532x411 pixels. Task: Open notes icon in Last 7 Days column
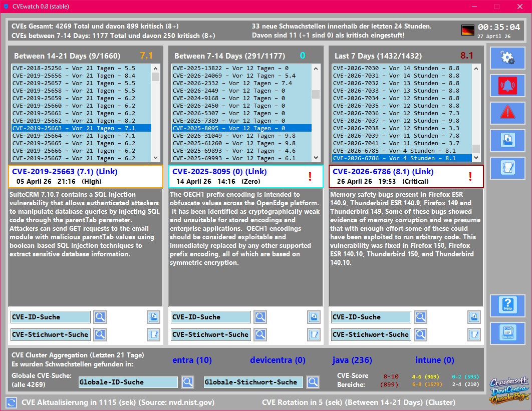[474, 334]
